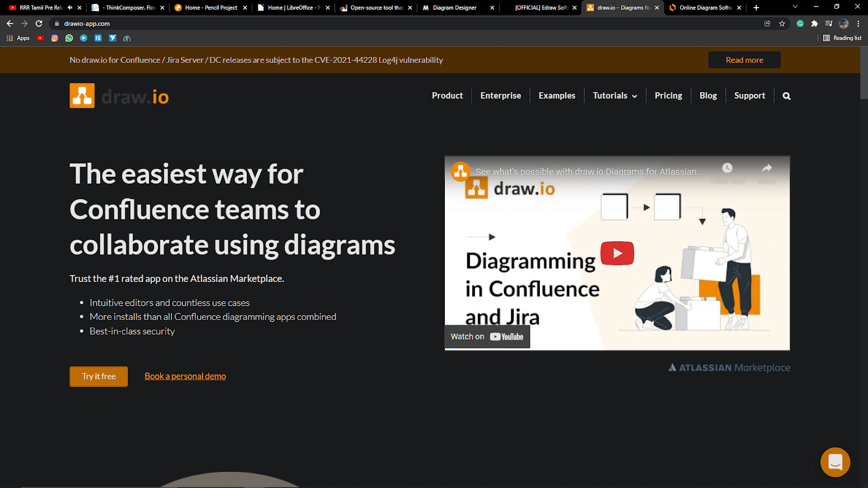Screen dimensions: 868x488
Task: Reload the current page
Action: [39, 23]
